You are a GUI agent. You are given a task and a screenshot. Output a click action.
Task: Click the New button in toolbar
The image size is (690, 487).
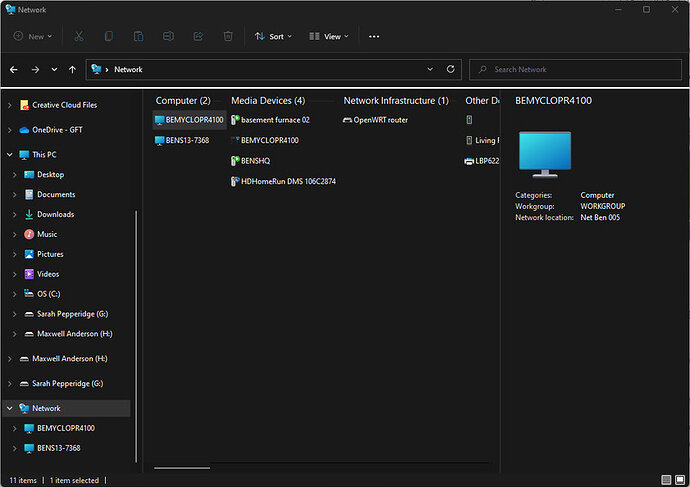(34, 36)
